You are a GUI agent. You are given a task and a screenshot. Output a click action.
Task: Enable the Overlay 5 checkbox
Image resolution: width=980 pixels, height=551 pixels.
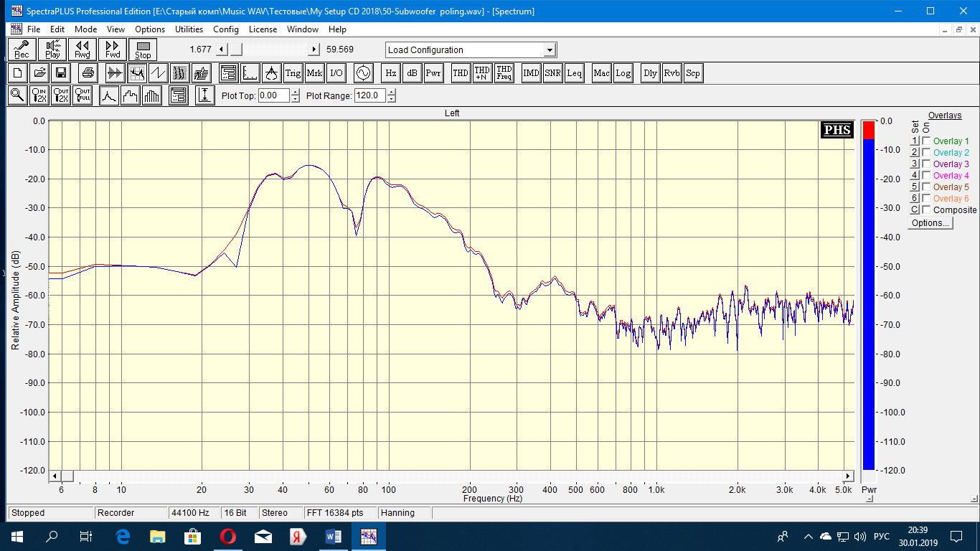point(926,187)
